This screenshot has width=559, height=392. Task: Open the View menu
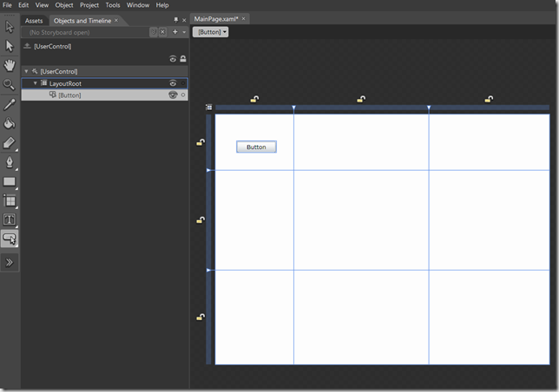point(42,5)
